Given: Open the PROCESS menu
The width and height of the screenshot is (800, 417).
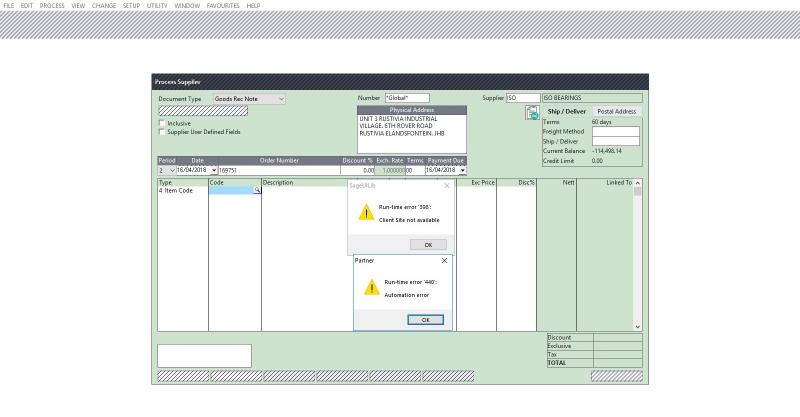Looking at the screenshot, I should pos(52,5).
